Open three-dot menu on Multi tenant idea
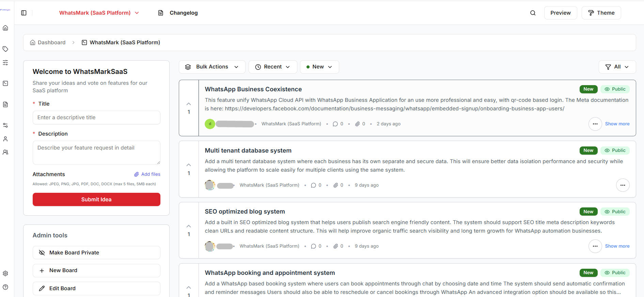The width and height of the screenshot is (644, 297). pos(623,185)
